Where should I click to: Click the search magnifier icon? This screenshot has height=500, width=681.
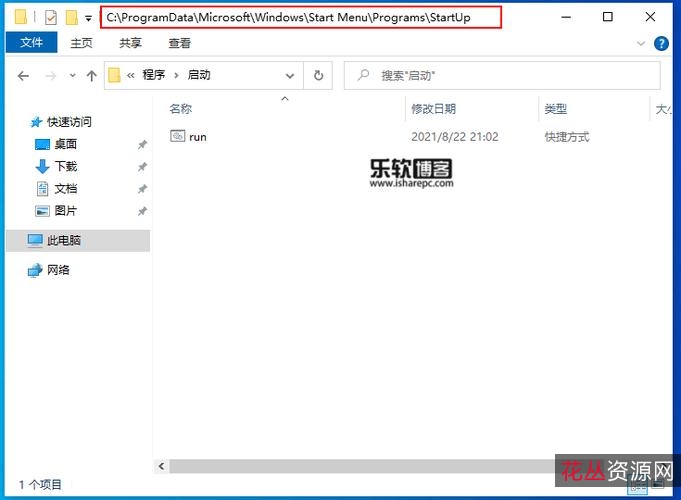click(x=363, y=75)
